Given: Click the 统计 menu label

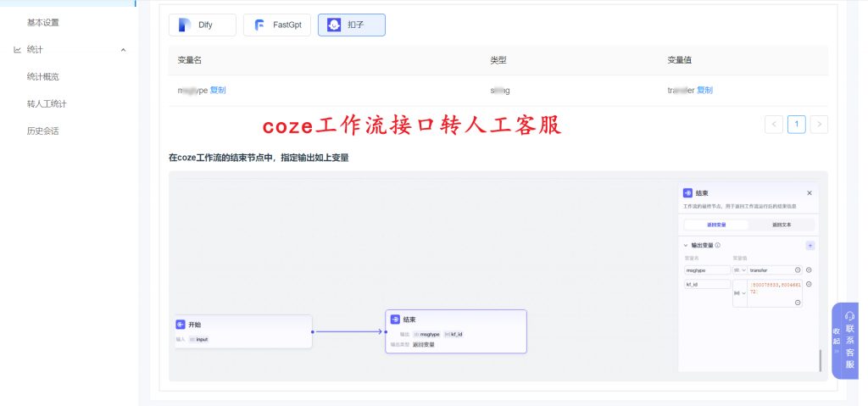Looking at the screenshot, I should (35, 50).
